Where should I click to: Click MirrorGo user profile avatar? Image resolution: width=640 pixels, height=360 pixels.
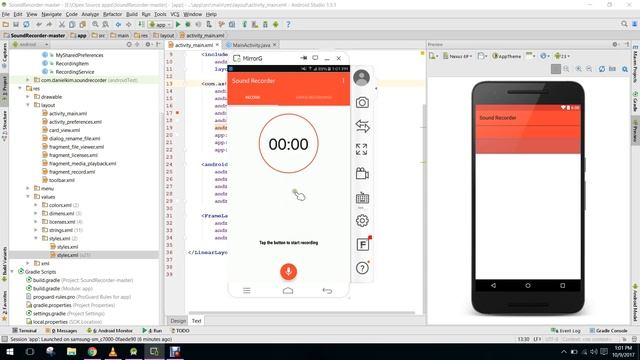click(362, 78)
